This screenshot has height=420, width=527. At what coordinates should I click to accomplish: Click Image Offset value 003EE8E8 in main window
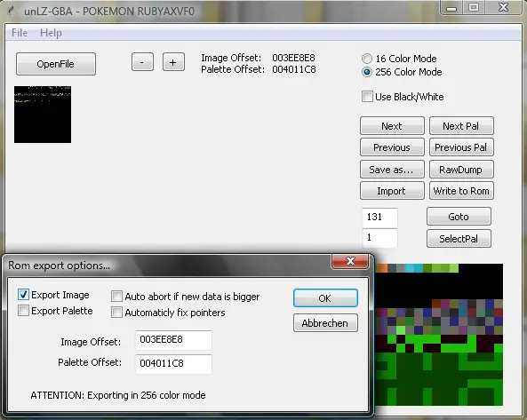coord(294,58)
